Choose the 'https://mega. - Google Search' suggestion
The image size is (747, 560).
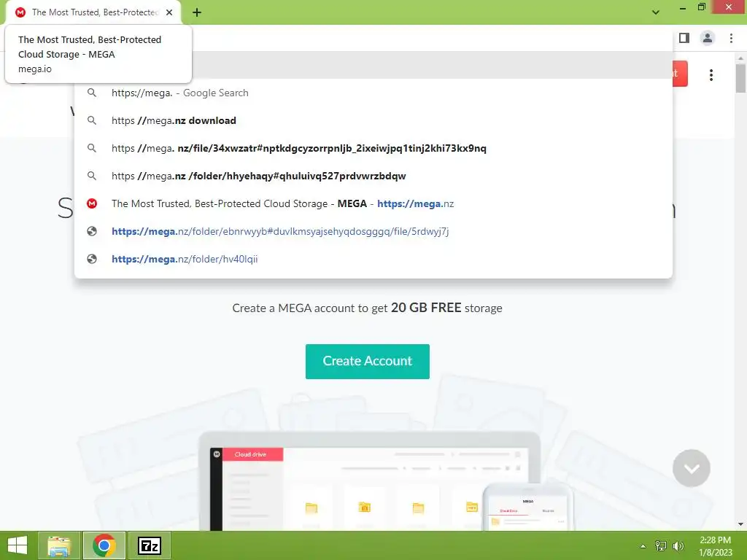pyautogui.click(x=373, y=93)
